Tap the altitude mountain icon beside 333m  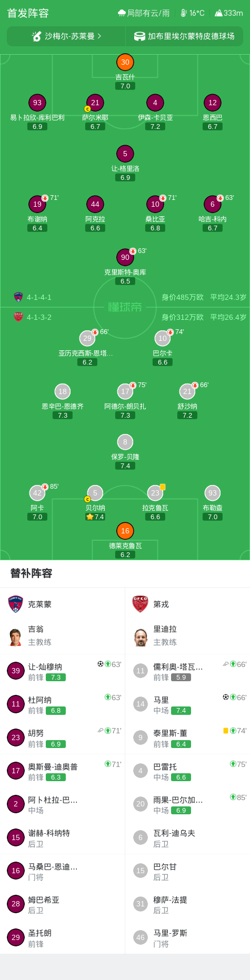(218, 13)
